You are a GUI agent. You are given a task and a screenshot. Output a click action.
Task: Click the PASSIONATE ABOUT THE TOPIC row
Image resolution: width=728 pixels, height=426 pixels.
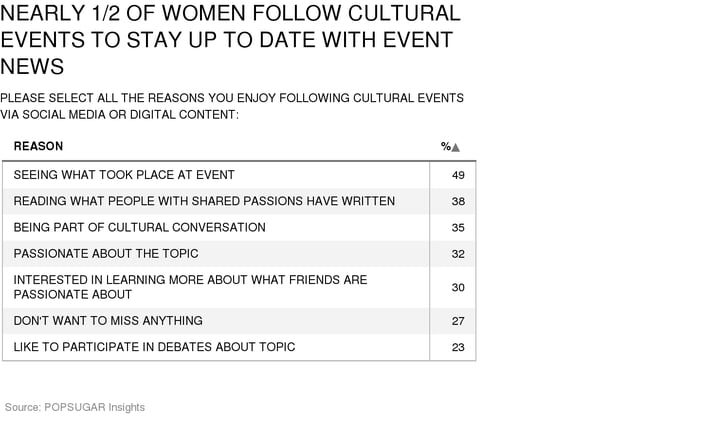[239, 253]
